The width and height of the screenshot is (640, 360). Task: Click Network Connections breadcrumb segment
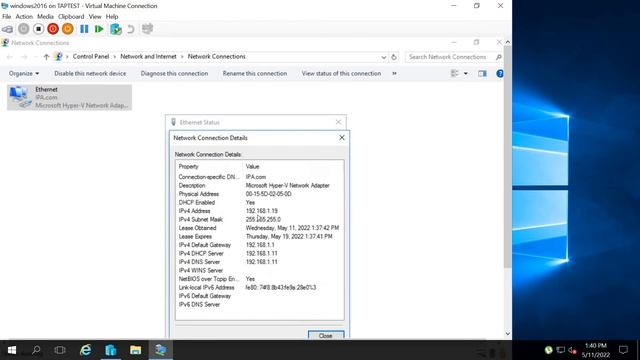tap(217, 57)
